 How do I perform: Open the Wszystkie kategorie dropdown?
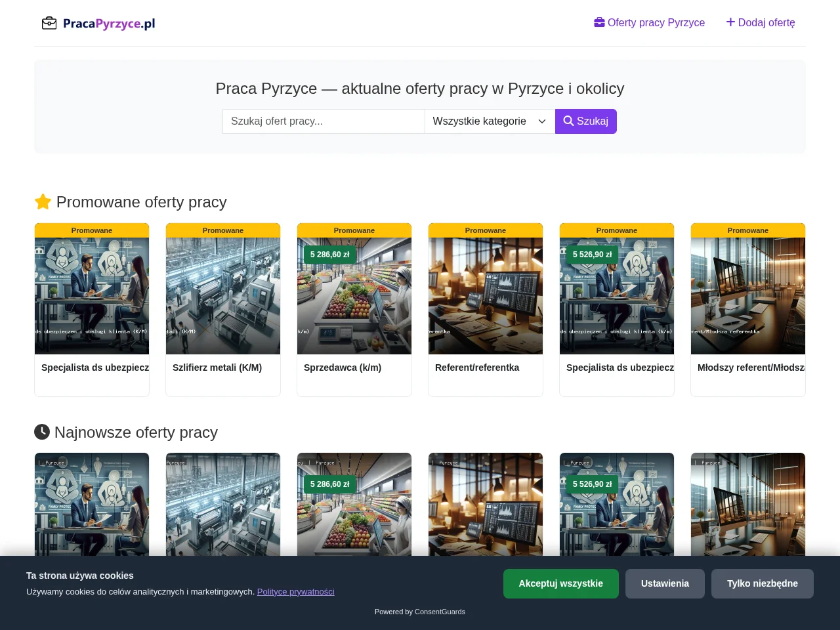click(x=490, y=121)
